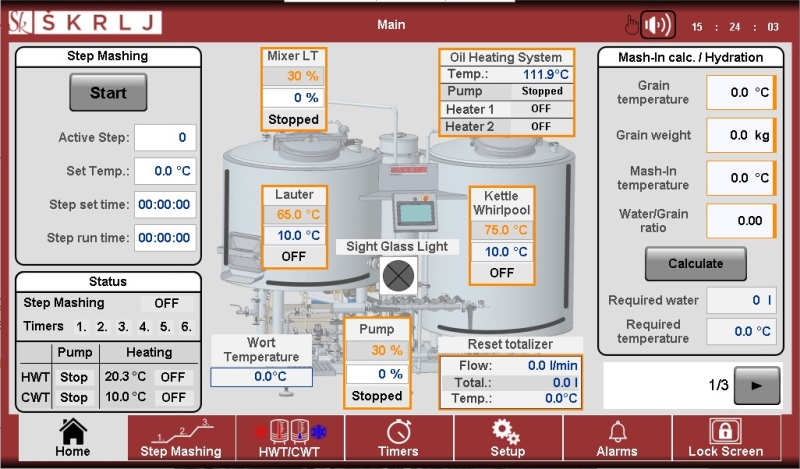Image resolution: width=800 pixels, height=469 pixels.
Task: Toggle Kettle Whirlpool OFF status
Action: point(501,272)
